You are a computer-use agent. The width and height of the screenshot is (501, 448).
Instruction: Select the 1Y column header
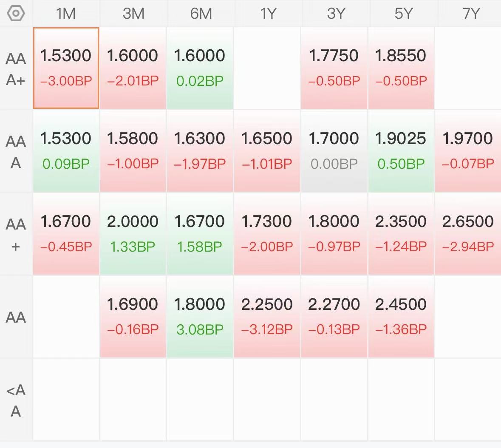click(268, 14)
